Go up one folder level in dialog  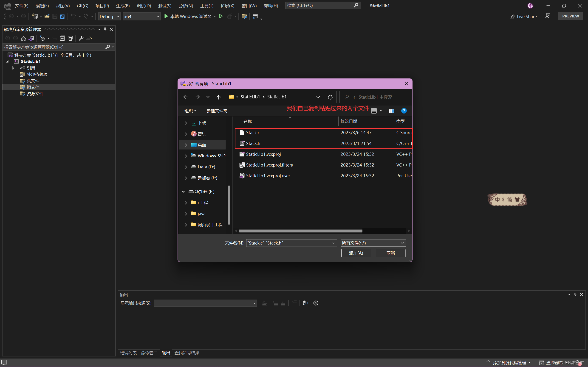pos(218,97)
